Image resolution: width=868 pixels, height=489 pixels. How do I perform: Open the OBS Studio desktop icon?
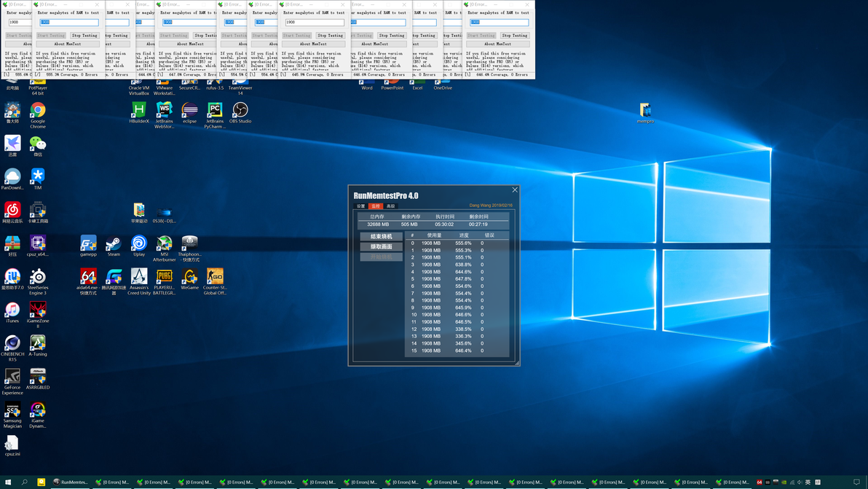(x=240, y=111)
